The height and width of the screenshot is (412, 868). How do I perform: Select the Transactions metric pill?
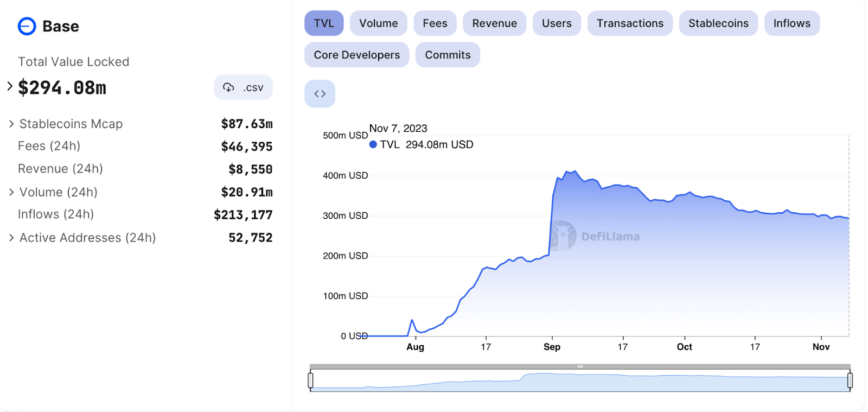tap(630, 23)
